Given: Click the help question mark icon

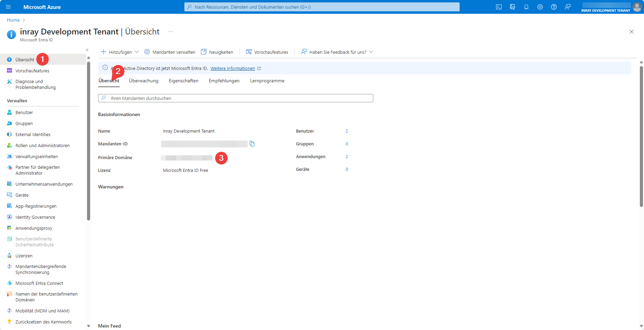Looking at the screenshot, I should pyautogui.click(x=554, y=7).
